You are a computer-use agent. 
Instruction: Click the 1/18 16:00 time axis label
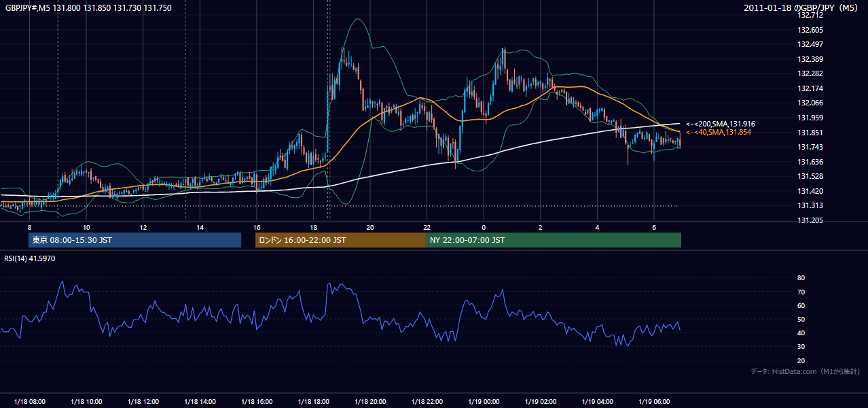coord(257,402)
